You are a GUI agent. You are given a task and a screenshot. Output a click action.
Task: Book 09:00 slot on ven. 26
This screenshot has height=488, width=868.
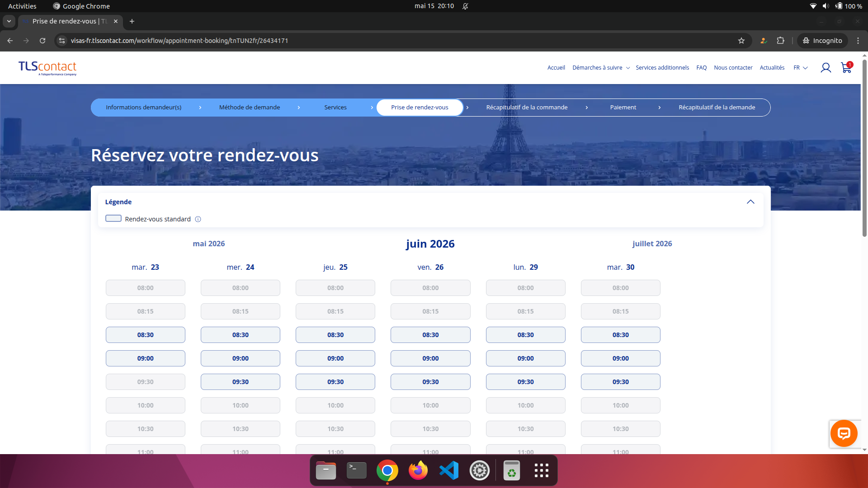[430, 359]
